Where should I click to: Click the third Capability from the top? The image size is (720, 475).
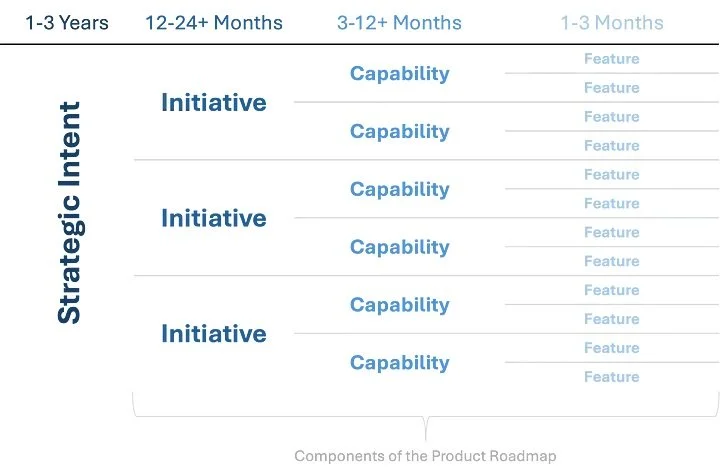pyautogui.click(x=399, y=189)
